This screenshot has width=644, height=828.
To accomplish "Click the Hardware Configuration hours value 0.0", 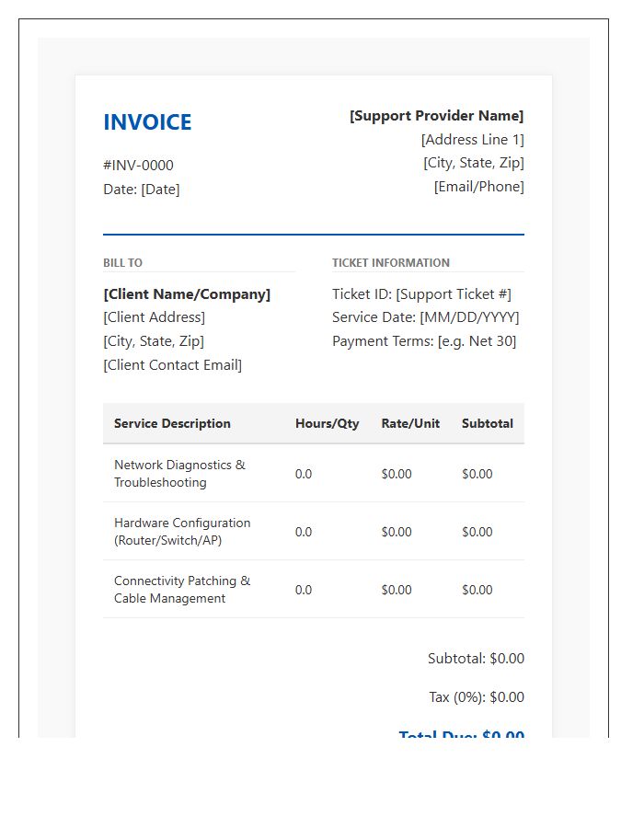I will pos(304,532).
